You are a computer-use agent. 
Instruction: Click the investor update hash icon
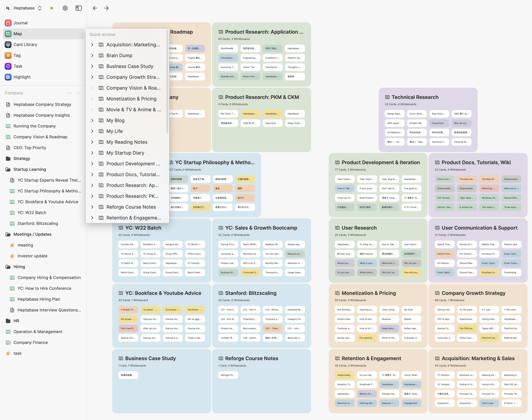coord(12,256)
